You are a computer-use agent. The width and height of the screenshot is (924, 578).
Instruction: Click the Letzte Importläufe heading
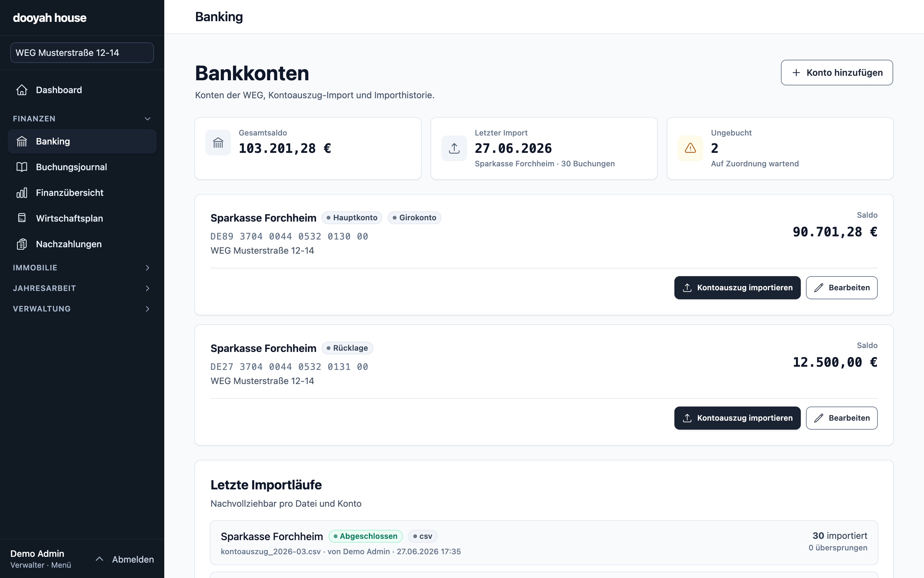(266, 485)
